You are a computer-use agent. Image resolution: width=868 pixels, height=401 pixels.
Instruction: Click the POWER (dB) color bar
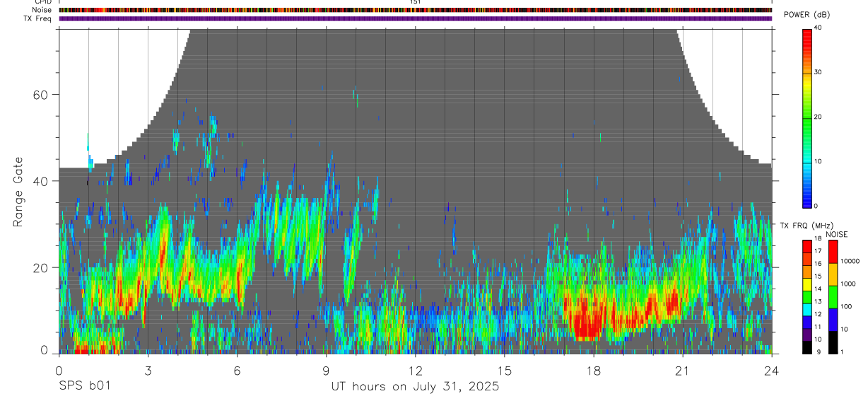(x=807, y=117)
